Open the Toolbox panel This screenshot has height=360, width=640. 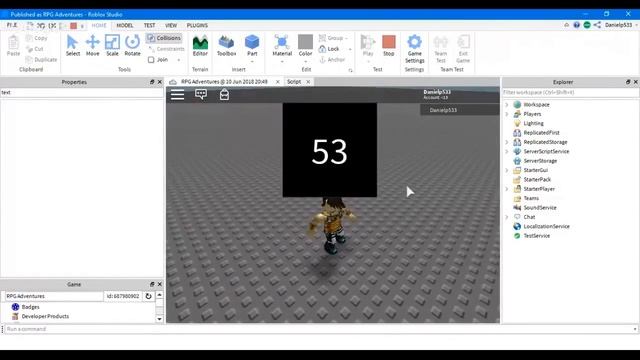pos(227,45)
